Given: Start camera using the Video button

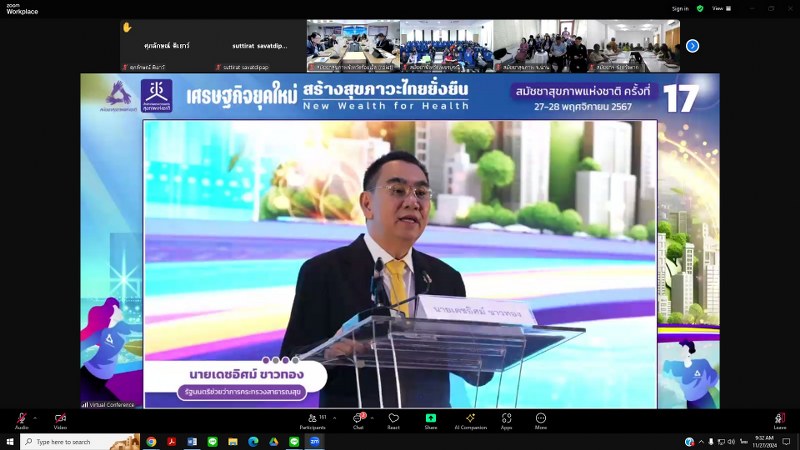Looking at the screenshot, I should pos(60,421).
